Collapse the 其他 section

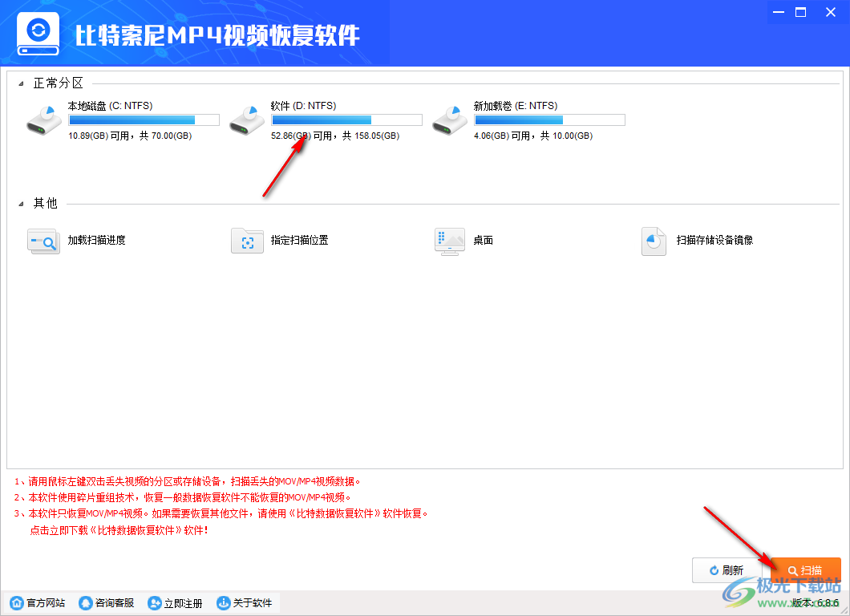coord(21,205)
